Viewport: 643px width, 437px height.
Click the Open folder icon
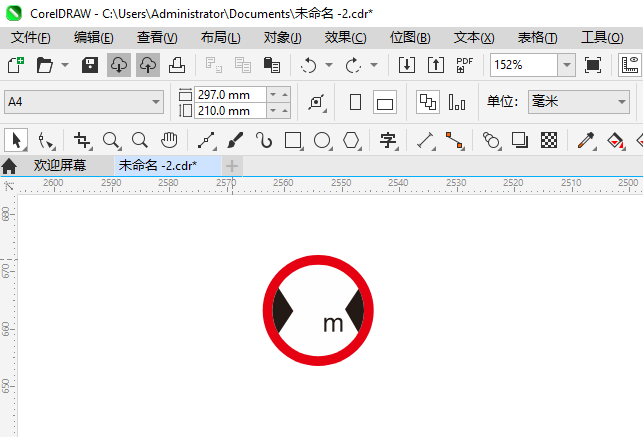(44, 65)
